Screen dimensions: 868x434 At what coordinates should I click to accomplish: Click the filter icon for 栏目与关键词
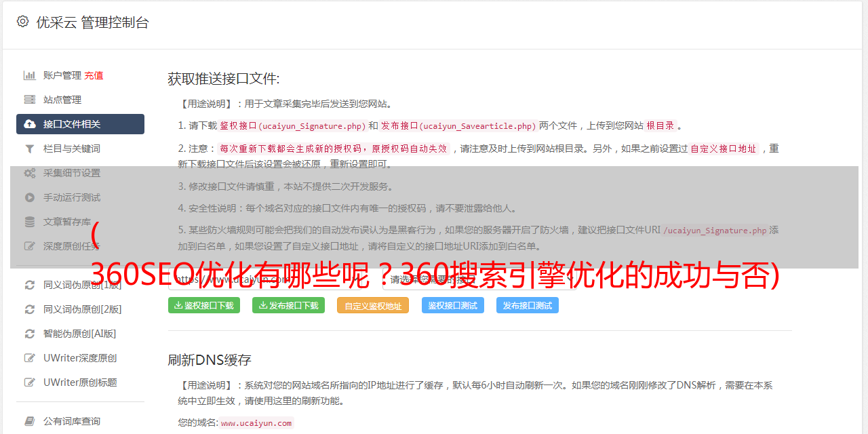(x=30, y=149)
